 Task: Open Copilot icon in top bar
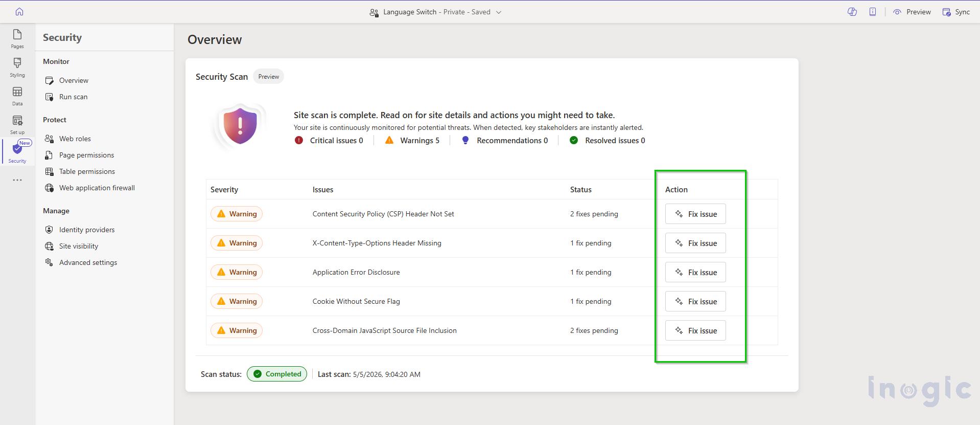(852, 12)
